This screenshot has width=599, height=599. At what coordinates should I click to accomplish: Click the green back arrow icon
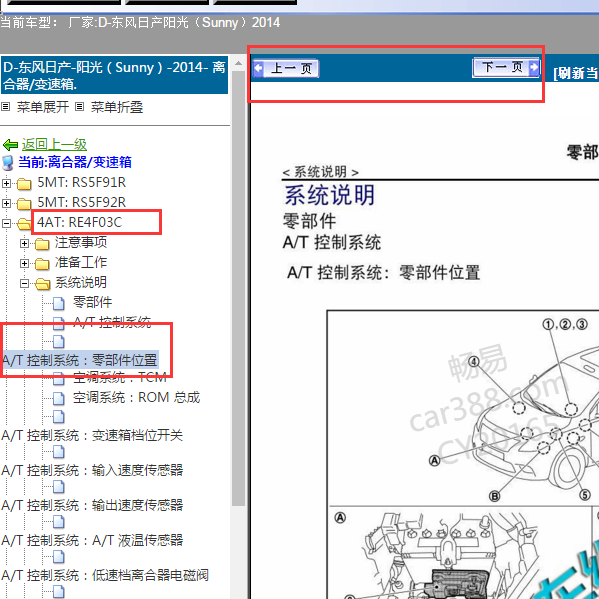click(x=10, y=145)
